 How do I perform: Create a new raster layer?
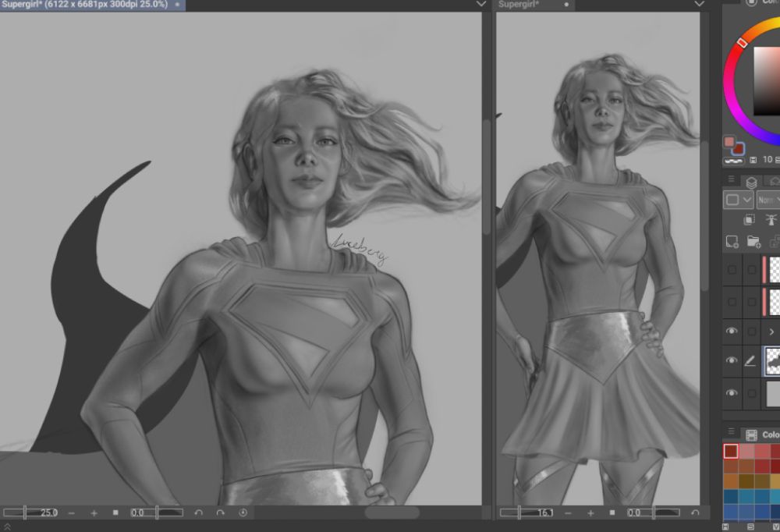[732, 242]
